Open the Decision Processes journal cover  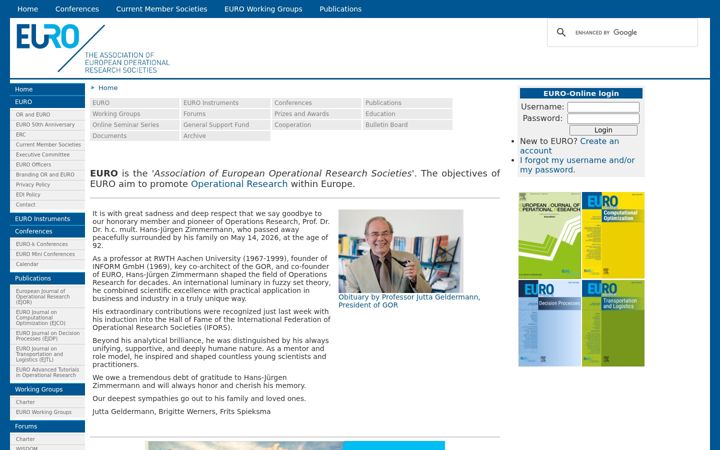point(550,323)
